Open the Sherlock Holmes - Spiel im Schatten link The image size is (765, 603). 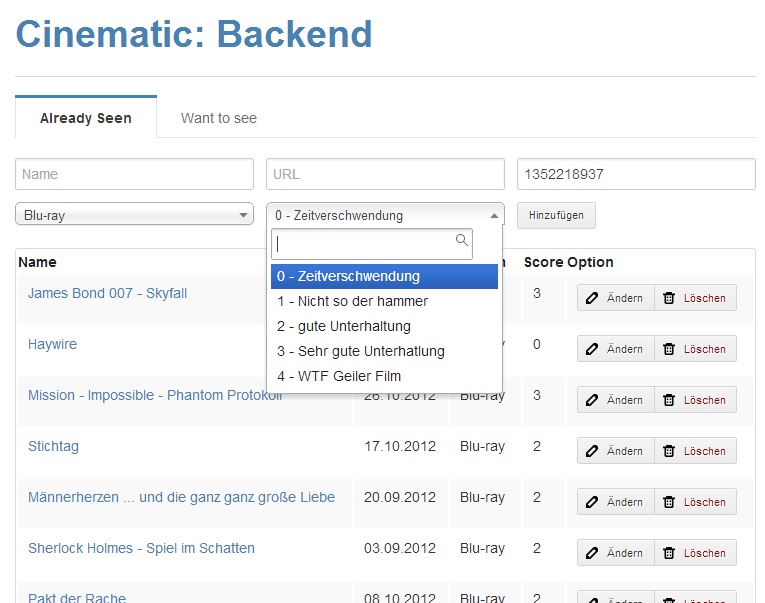tap(141, 548)
